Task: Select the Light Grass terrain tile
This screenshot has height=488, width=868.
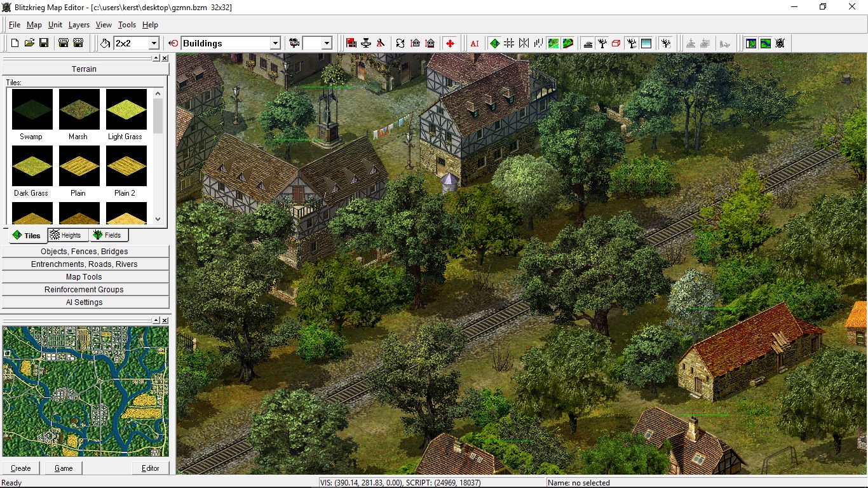Action: [x=126, y=114]
